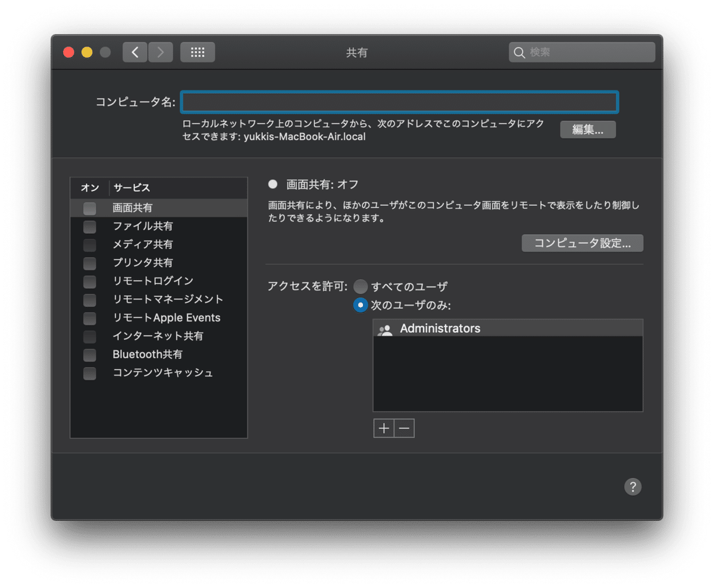Open help with the question mark button
714x588 pixels.
point(632,486)
